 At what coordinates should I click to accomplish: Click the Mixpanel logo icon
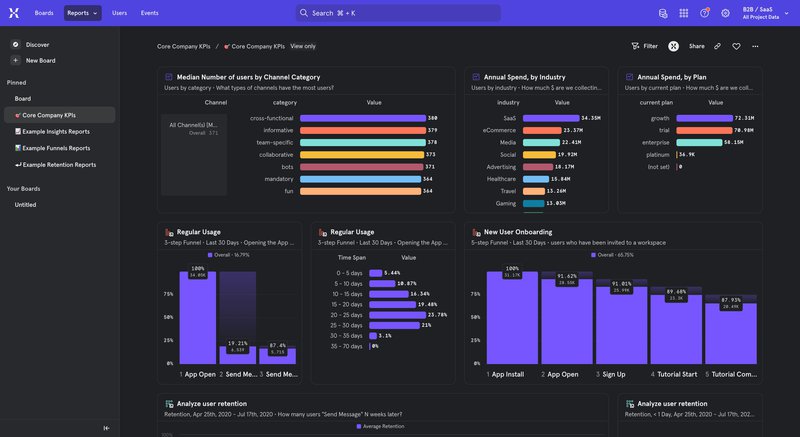point(15,13)
